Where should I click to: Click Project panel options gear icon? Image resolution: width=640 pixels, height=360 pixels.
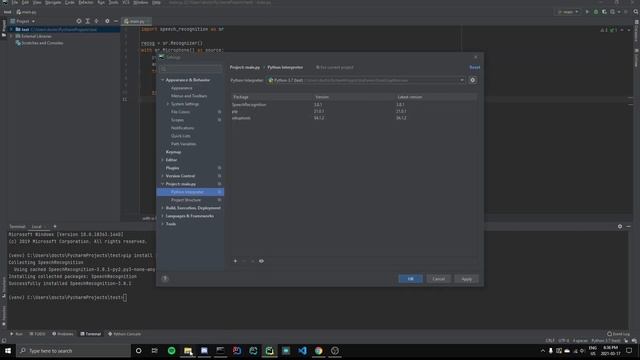pos(107,21)
